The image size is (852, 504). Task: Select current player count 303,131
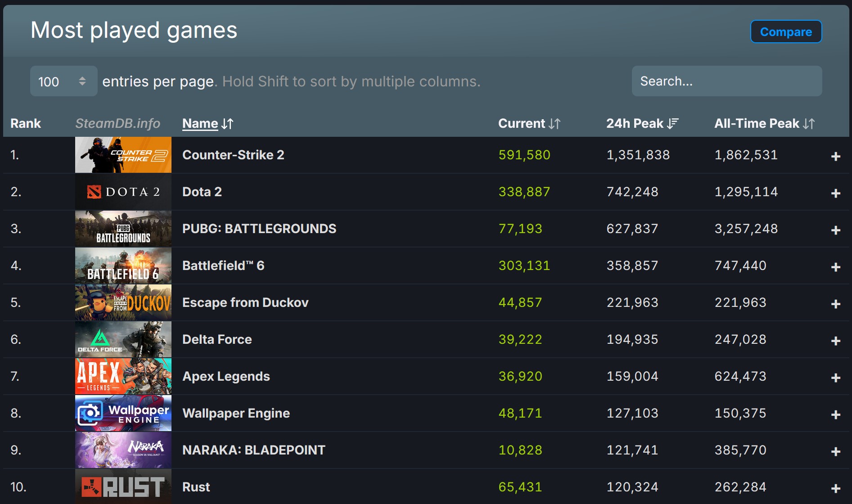click(x=524, y=265)
